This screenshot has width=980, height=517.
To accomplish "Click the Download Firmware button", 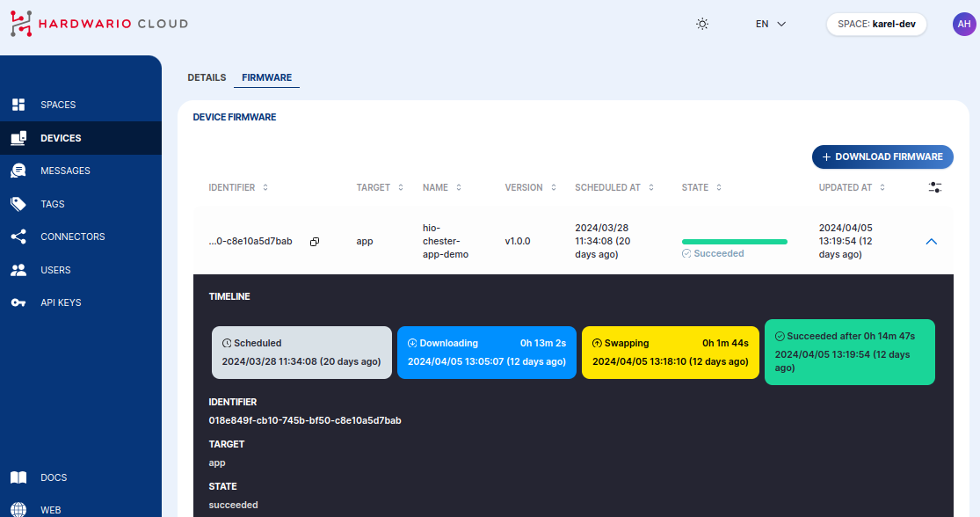I will click(882, 157).
